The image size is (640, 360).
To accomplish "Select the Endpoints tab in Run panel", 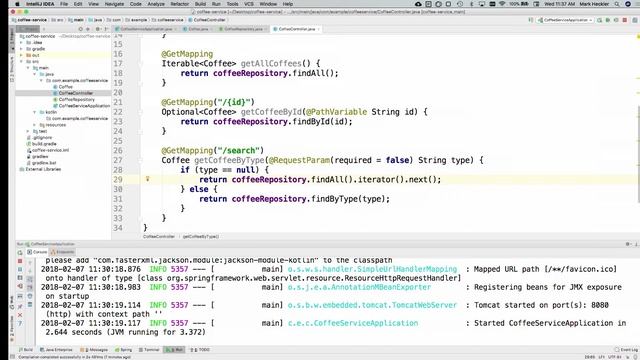I will (62, 252).
